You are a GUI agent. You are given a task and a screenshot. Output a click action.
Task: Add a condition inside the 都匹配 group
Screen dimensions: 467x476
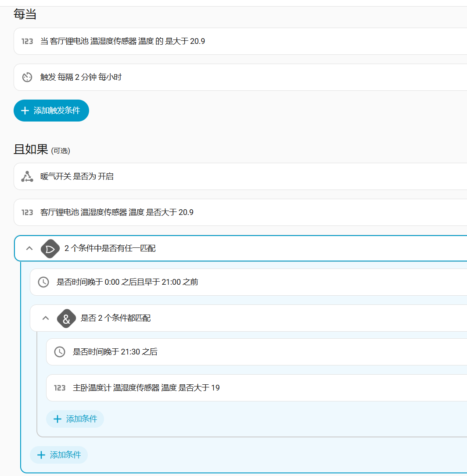point(75,419)
